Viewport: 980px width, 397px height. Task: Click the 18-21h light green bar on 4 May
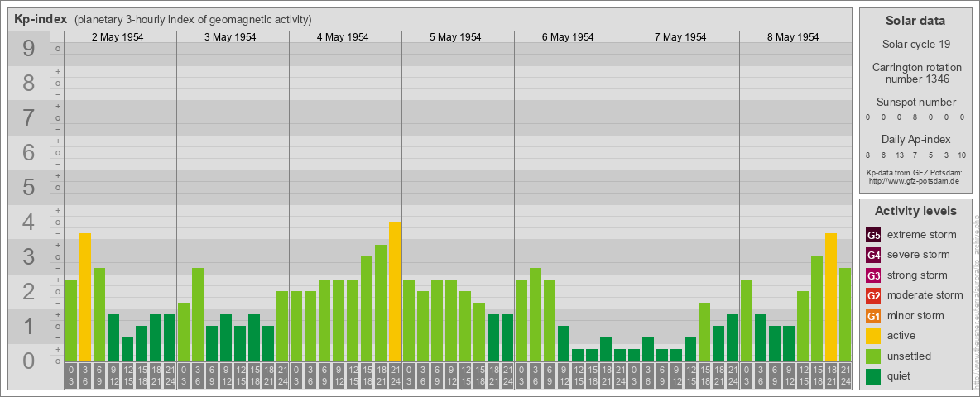point(381,303)
